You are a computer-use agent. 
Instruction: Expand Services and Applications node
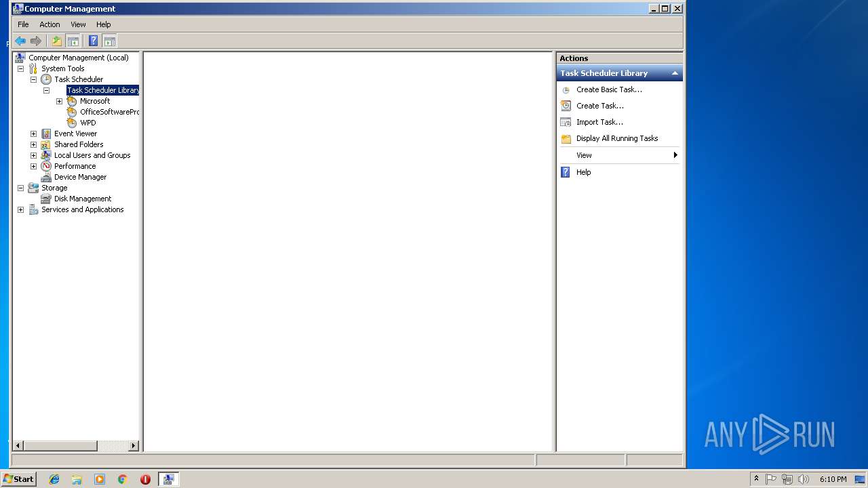[20, 209]
